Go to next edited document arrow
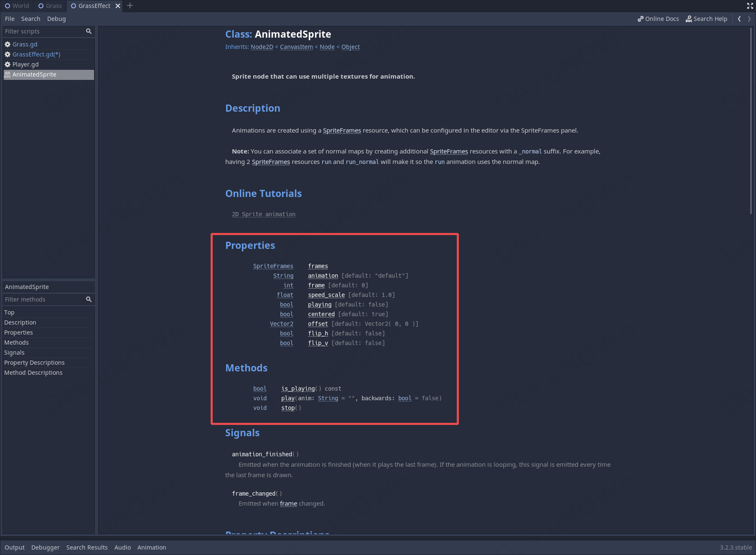The image size is (756, 555). coord(749,19)
